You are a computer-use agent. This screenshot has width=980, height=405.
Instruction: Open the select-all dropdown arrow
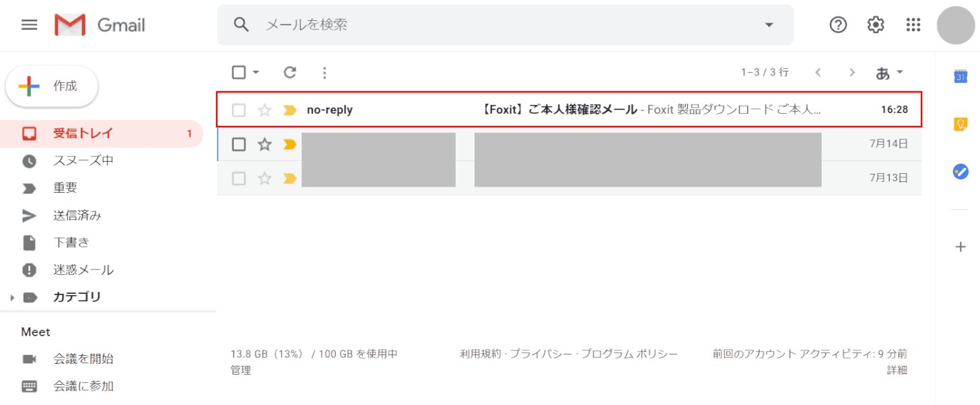(x=256, y=72)
